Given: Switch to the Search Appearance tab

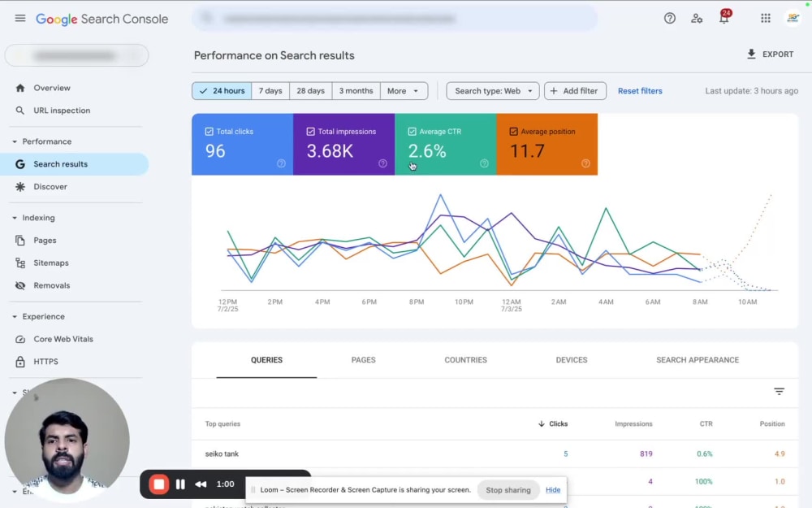Looking at the screenshot, I should click(698, 360).
